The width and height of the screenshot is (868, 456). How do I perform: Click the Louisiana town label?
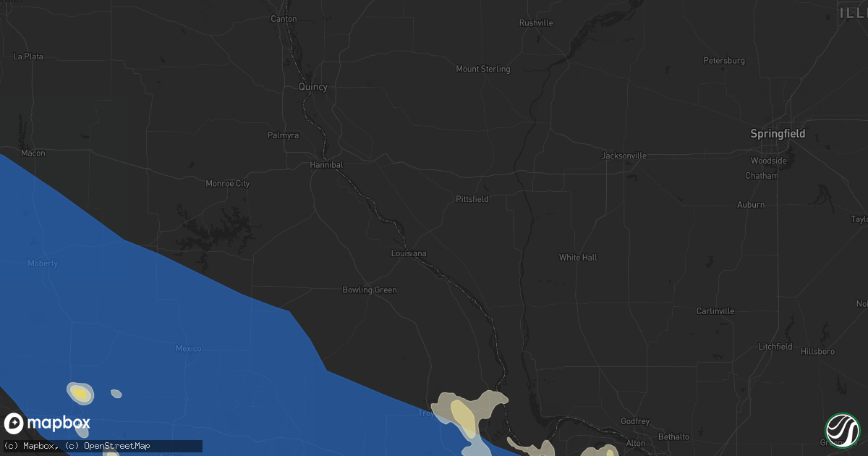409,254
